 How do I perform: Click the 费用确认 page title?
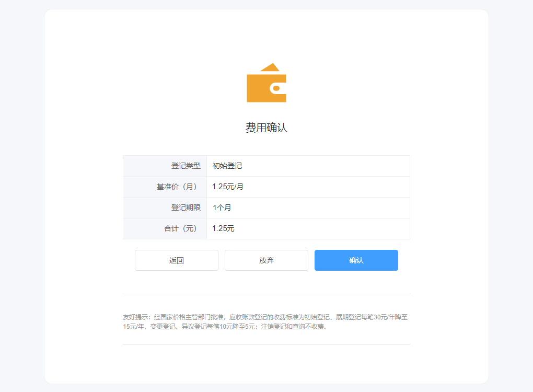point(266,127)
